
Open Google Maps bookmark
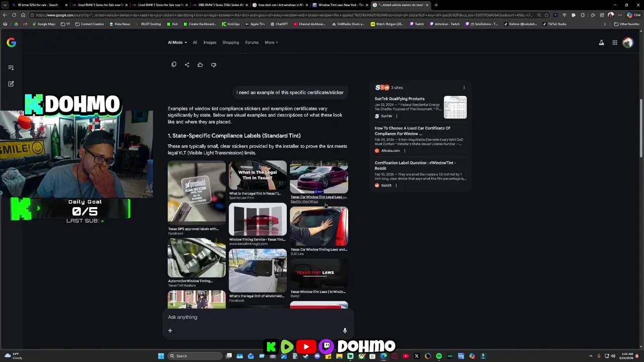click(x=43, y=24)
